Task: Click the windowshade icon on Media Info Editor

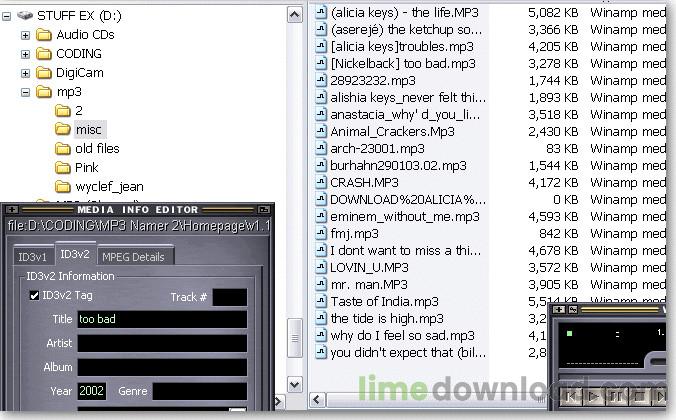Action: tap(263, 210)
